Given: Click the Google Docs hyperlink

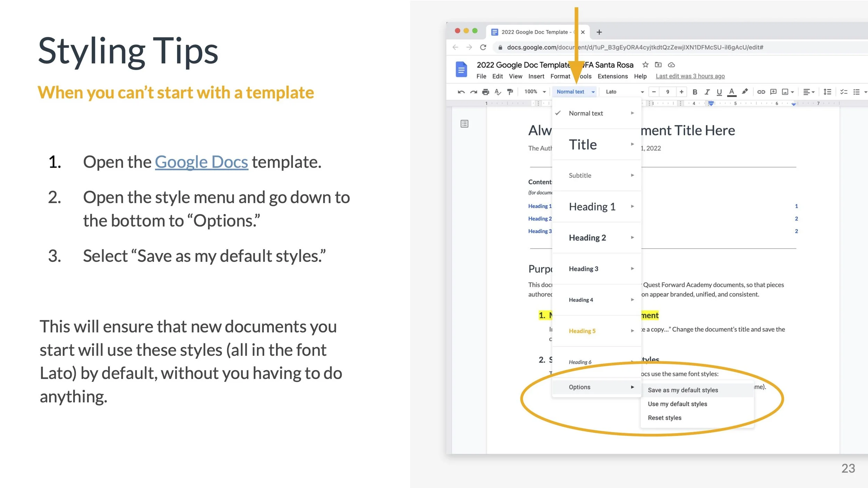Looking at the screenshot, I should 201,162.
